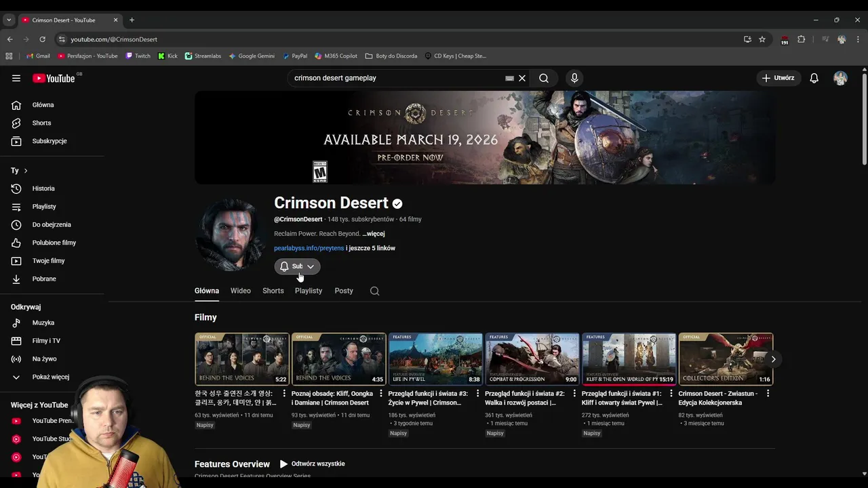Switch to the Shorts channel tab

pos(273,291)
